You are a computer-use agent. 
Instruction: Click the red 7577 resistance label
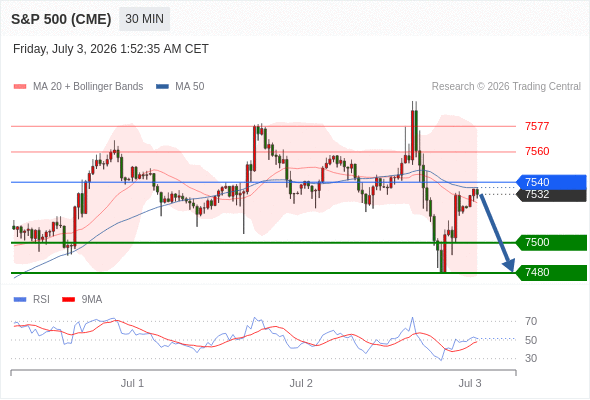[x=537, y=126]
